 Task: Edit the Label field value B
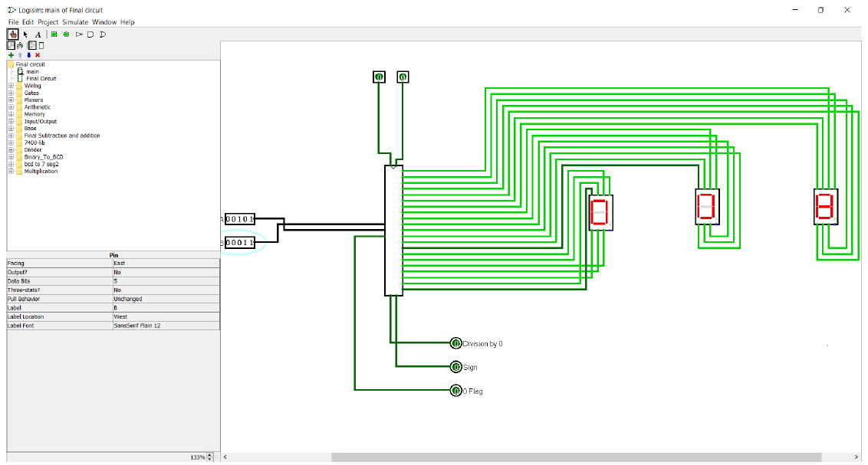coord(166,308)
